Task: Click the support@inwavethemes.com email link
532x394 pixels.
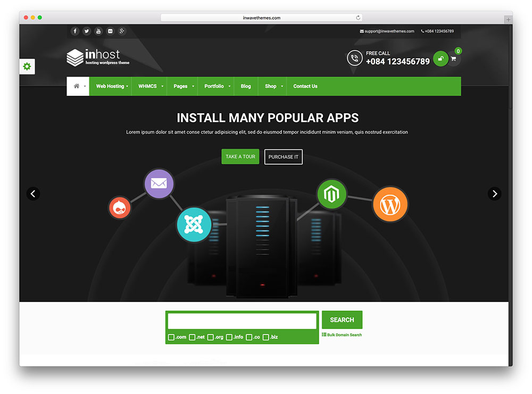Action: [x=387, y=31]
